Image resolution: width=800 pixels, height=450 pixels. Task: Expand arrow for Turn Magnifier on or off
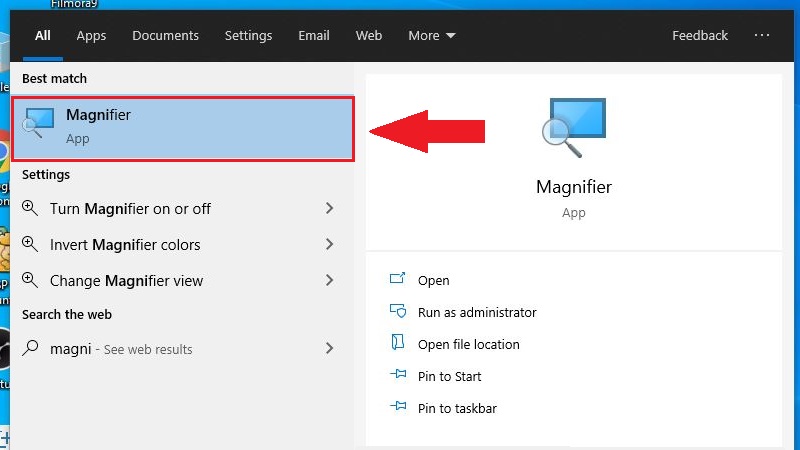[329, 209]
